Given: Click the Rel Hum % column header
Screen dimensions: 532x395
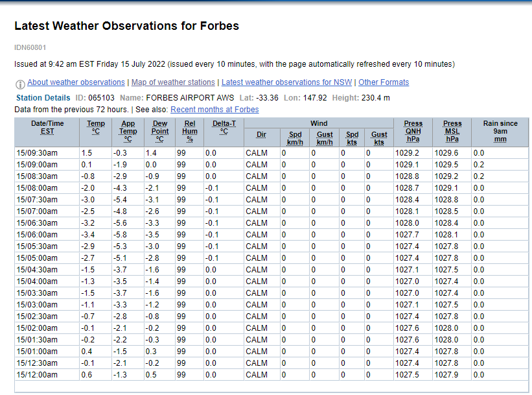Looking at the screenshot, I should pyautogui.click(x=190, y=132).
